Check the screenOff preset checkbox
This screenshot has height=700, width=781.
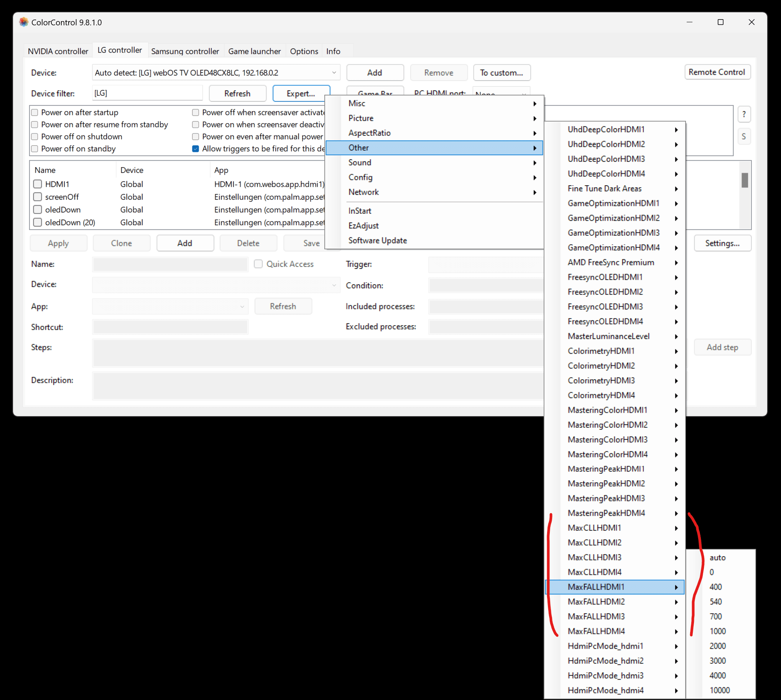(37, 197)
